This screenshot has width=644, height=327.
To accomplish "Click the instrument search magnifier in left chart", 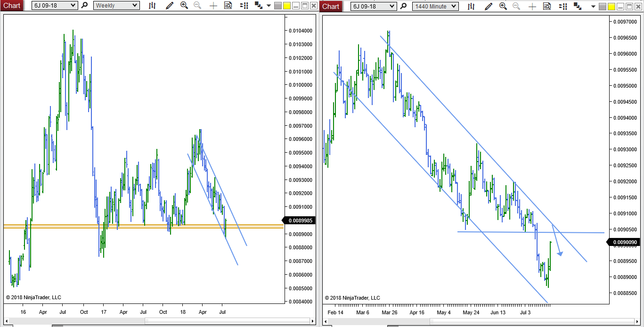I will coord(84,6).
